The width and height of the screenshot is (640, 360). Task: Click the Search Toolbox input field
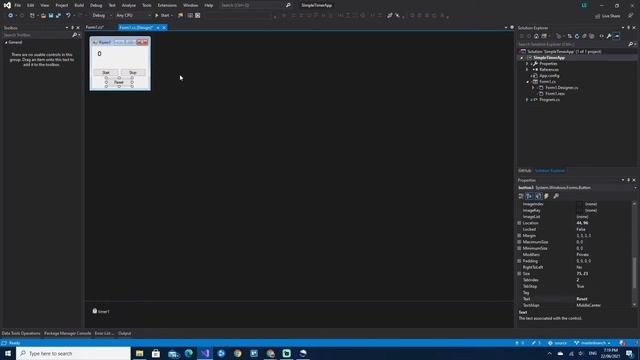tap(37, 35)
